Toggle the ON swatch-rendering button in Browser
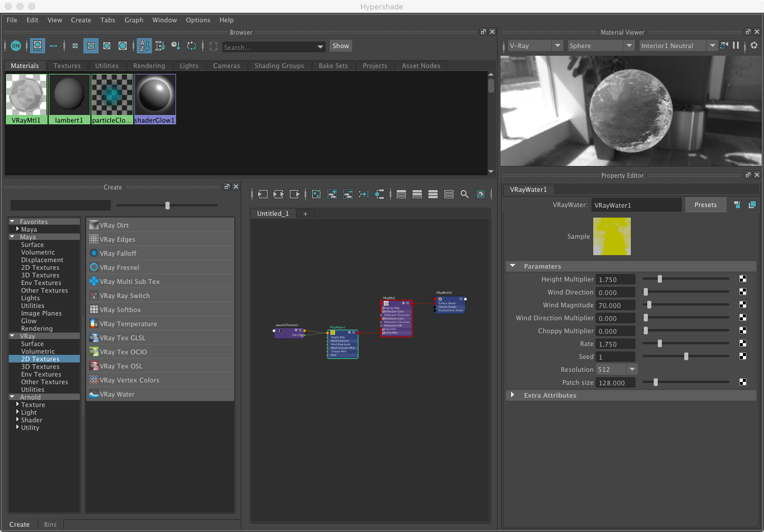 tap(16, 46)
